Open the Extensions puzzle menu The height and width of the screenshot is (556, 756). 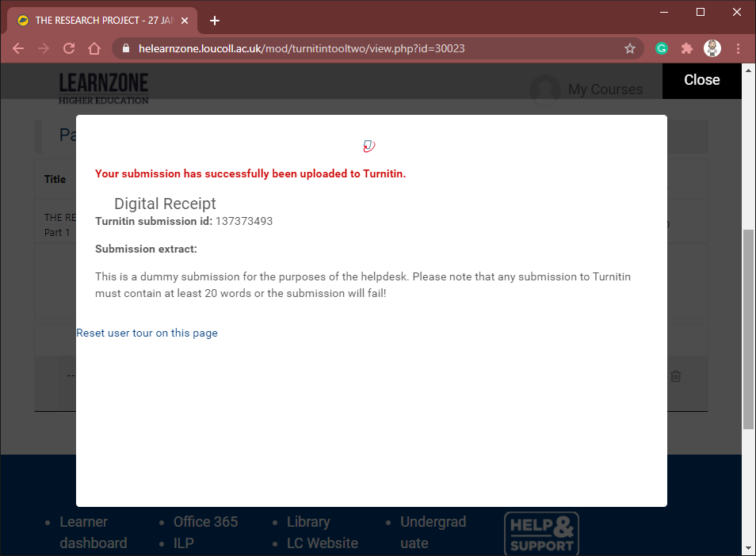686,48
